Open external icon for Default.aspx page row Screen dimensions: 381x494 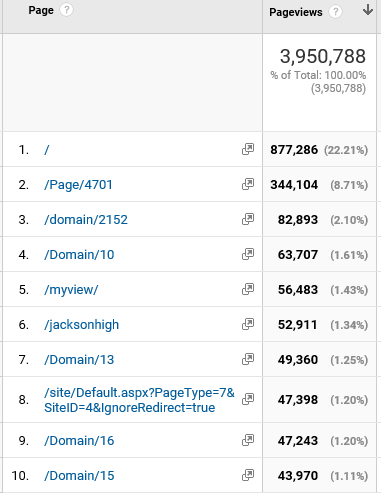[x=248, y=399]
